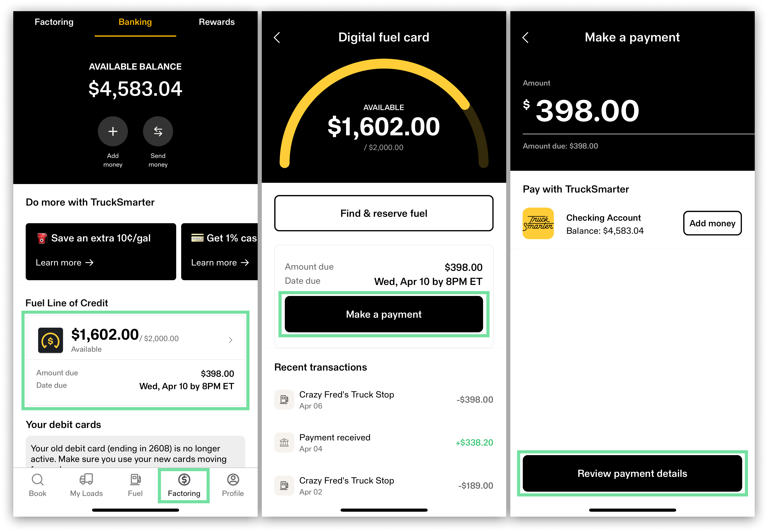Click Learn more on Save extra 10¢/gal
The width and height of the screenshot is (768, 532).
(x=64, y=263)
